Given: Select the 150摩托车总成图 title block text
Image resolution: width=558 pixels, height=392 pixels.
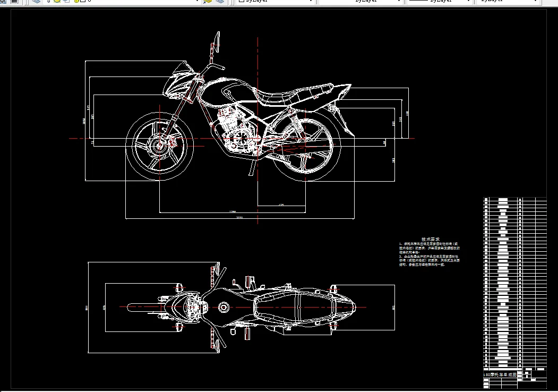Looking at the screenshot, I should [x=500, y=374].
